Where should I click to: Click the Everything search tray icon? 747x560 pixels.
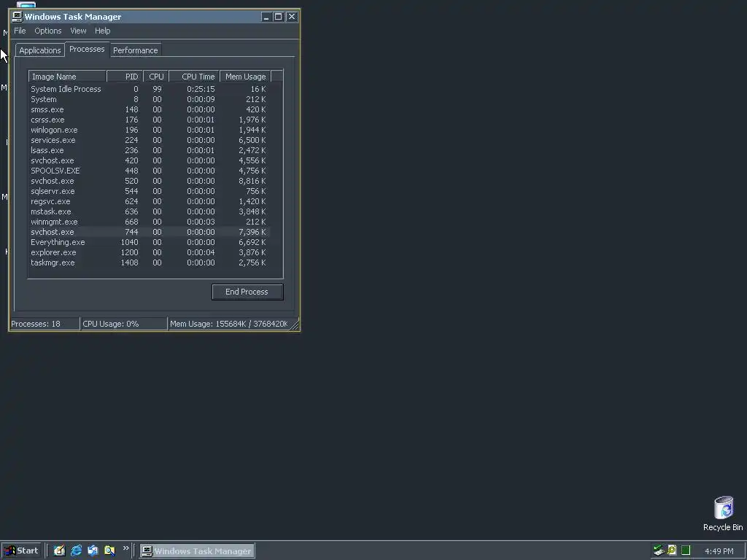[x=672, y=551]
